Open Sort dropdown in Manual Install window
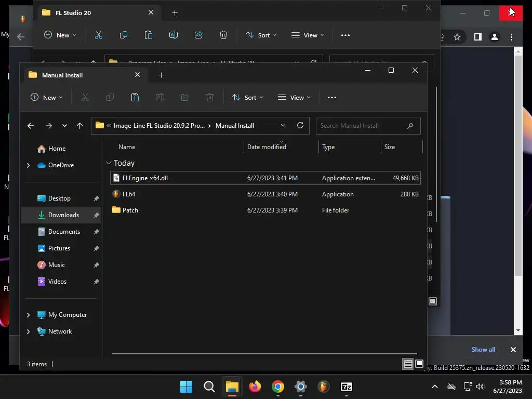Viewport: 532px width, 399px height. [x=248, y=97]
